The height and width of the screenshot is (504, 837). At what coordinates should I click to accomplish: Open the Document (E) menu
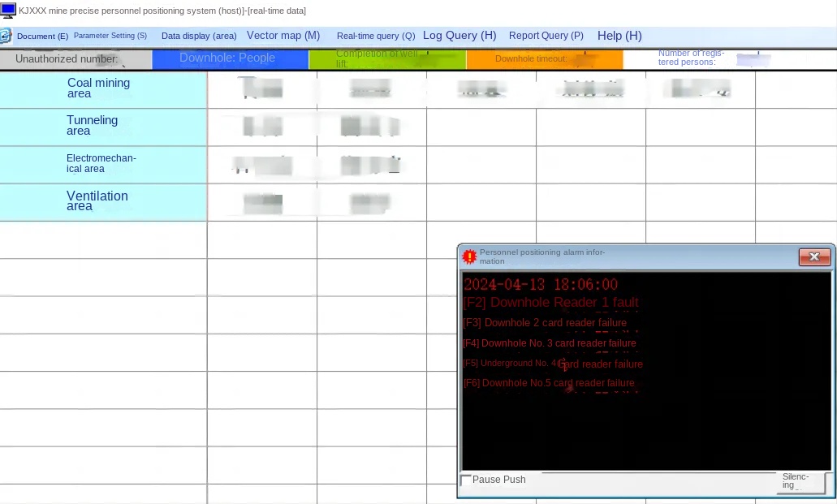point(43,37)
